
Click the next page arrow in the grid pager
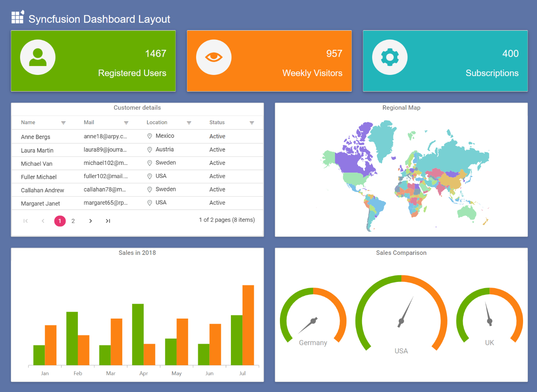(90, 221)
